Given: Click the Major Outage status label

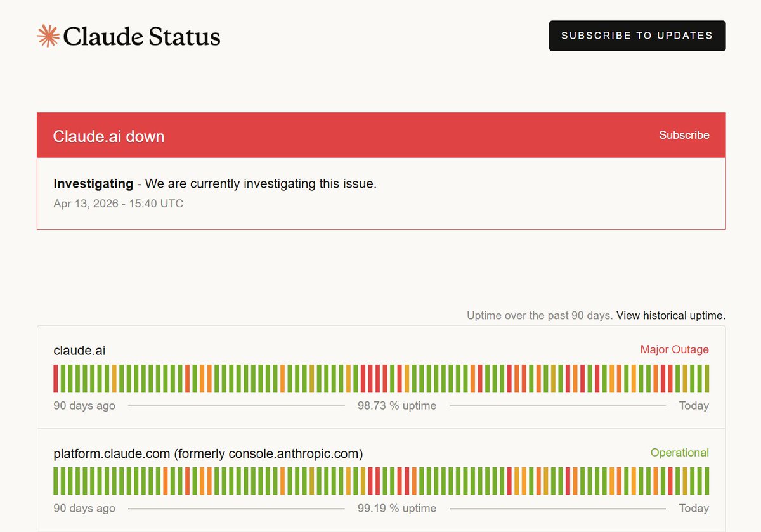Looking at the screenshot, I should click(675, 349).
